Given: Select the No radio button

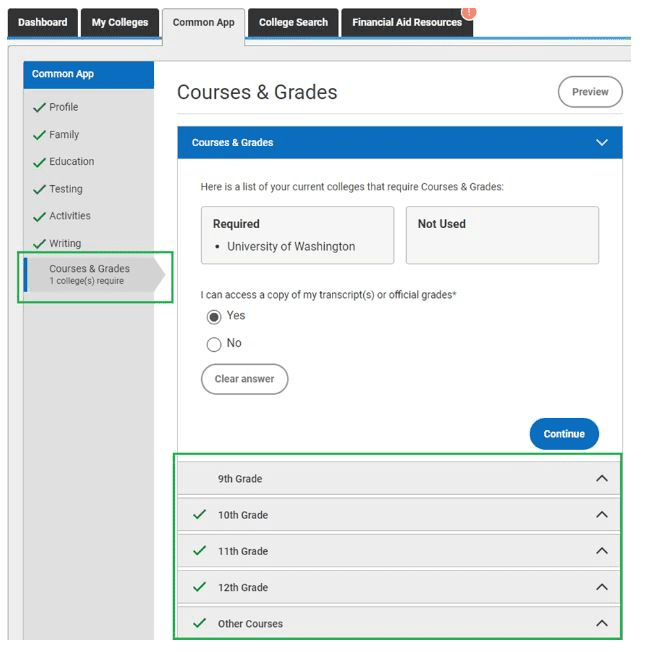Looking at the screenshot, I should (214, 345).
